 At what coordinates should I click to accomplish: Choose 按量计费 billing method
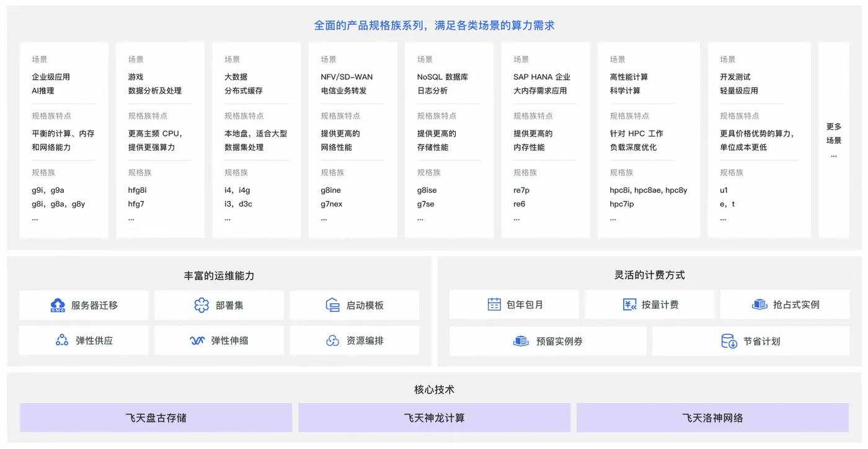click(x=650, y=305)
